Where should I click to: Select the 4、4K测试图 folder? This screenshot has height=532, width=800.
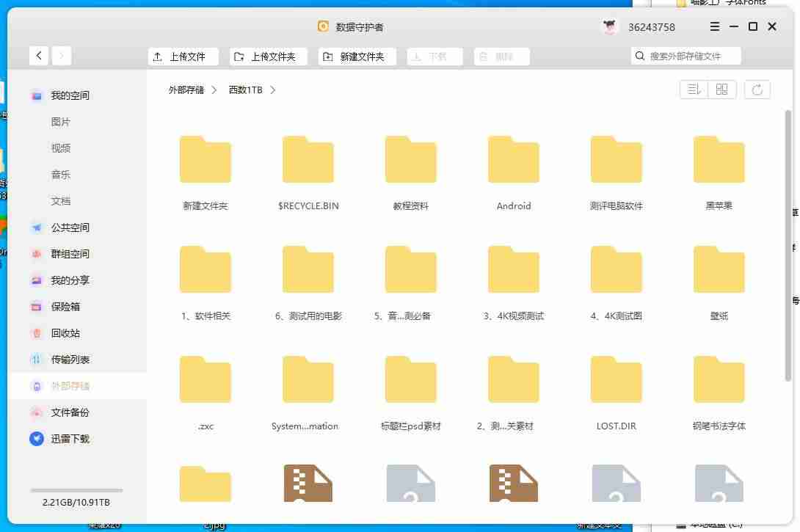click(617, 269)
